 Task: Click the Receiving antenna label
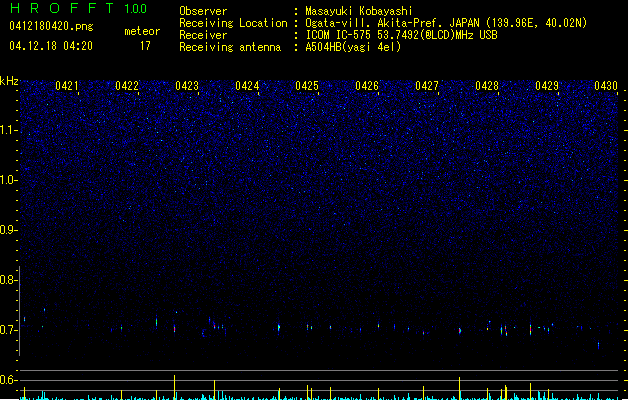click(x=230, y=47)
